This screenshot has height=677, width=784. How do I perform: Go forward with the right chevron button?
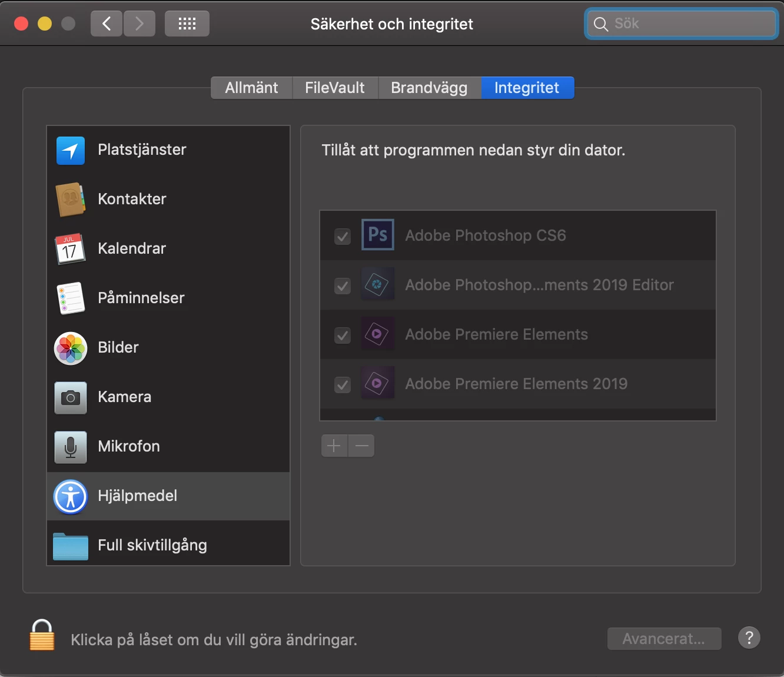(x=139, y=24)
